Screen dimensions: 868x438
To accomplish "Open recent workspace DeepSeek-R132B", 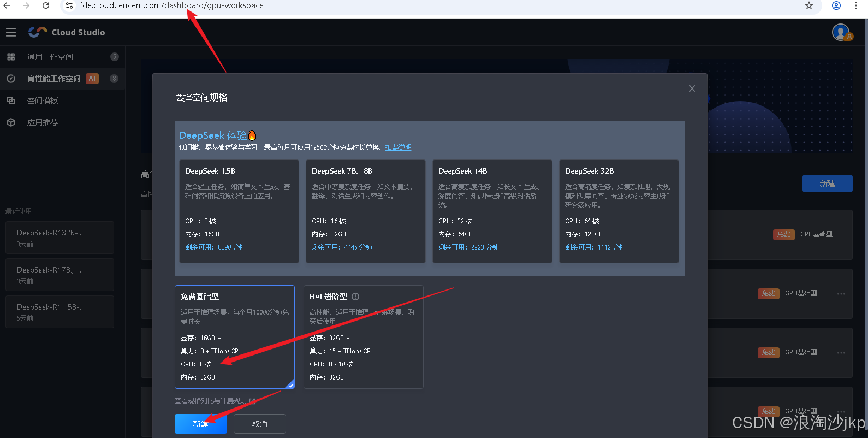I will [x=60, y=238].
